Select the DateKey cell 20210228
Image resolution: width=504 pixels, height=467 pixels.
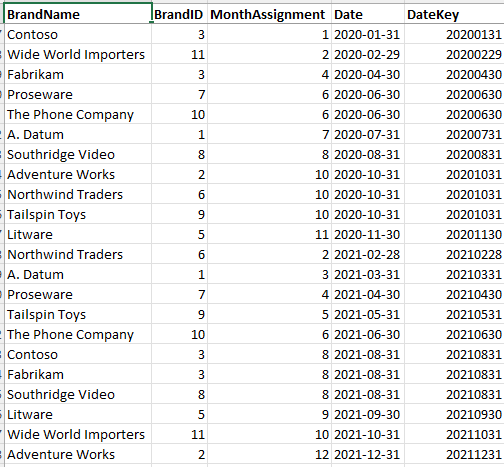[x=454, y=254]
